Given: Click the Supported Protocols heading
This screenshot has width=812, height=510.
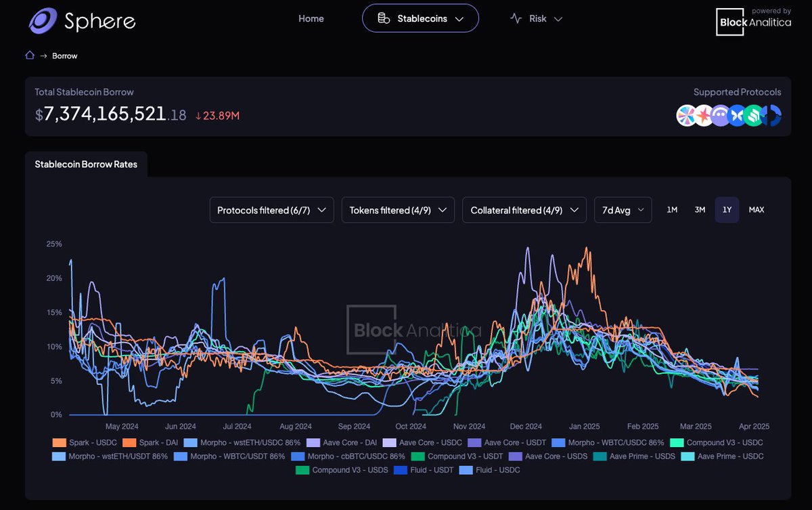Looking at the screenshot, I should coord(737,92).
